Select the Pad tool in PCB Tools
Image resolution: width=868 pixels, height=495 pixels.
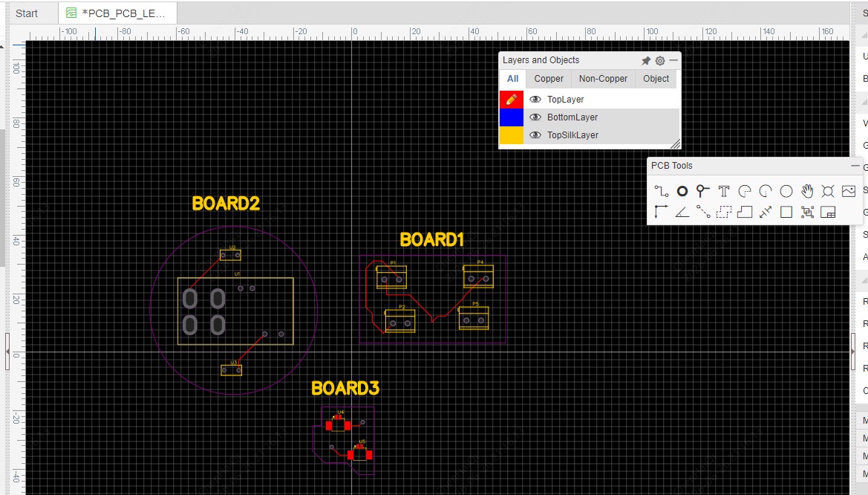coord(682,191)
